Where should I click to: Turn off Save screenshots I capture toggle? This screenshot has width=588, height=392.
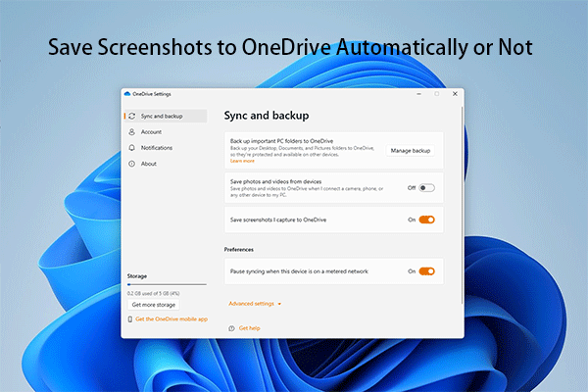[426, 220]
